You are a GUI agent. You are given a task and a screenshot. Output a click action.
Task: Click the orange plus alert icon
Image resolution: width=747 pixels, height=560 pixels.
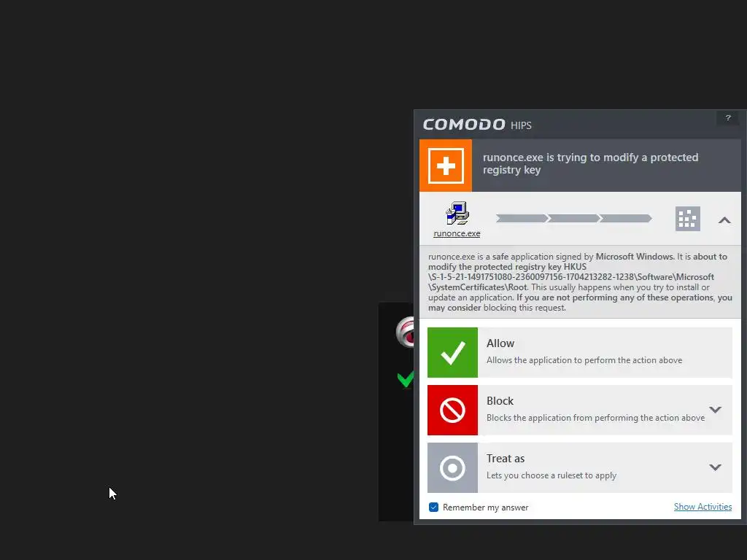[x=446, y=166]
